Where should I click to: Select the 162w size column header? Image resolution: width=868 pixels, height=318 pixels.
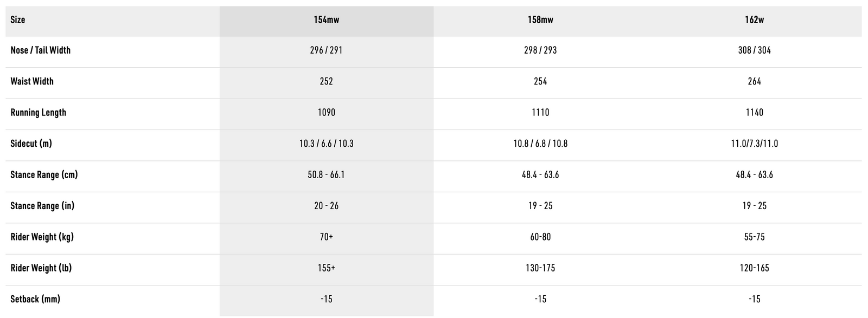(x=754, y=20)
